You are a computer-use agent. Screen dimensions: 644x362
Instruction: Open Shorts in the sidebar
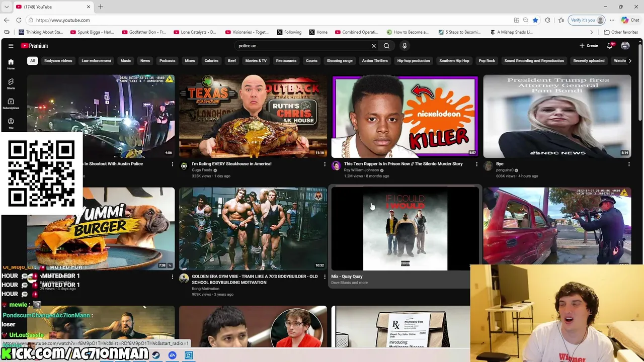coord(11,83)
